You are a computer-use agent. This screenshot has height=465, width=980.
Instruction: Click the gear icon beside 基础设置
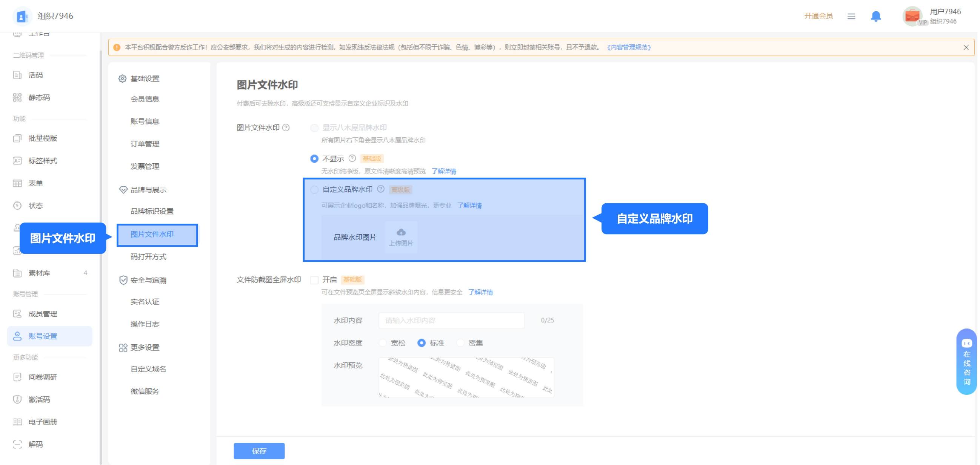123,78
